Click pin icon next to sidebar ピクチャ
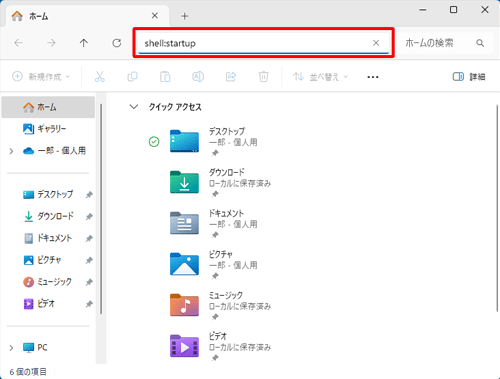 click(x=89, y=260)
